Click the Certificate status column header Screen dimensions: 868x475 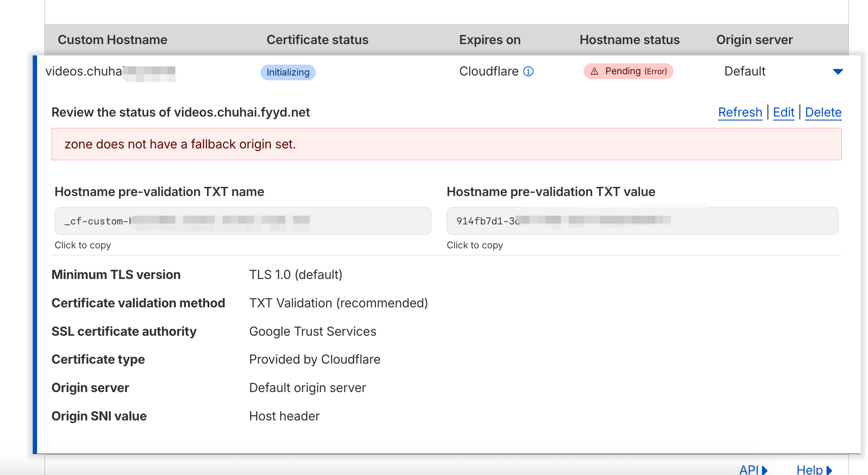pyautogui.click(x=318, y=40)
